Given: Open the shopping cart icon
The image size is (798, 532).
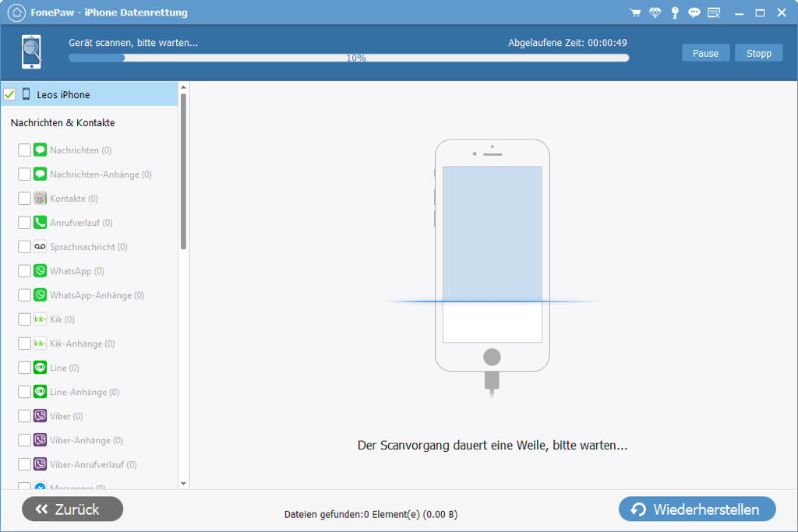Looking at the screenshot, I should (x=634, y=12).
